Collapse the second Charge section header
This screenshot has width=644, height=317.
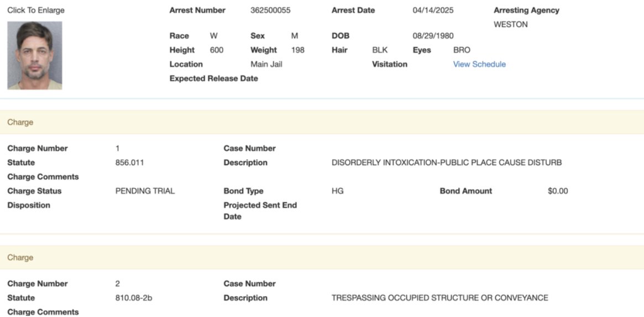pyautogui.click(x=20, y=257)
